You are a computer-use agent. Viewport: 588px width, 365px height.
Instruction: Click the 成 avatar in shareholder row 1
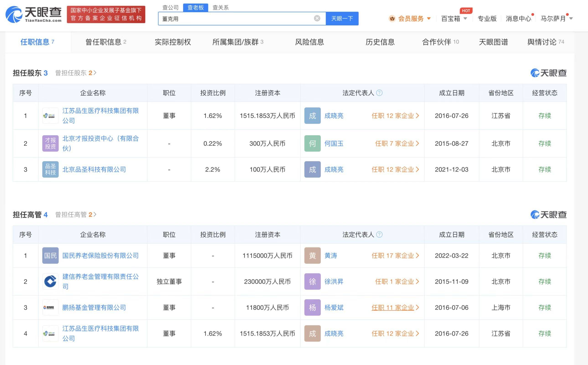[312, 116]
